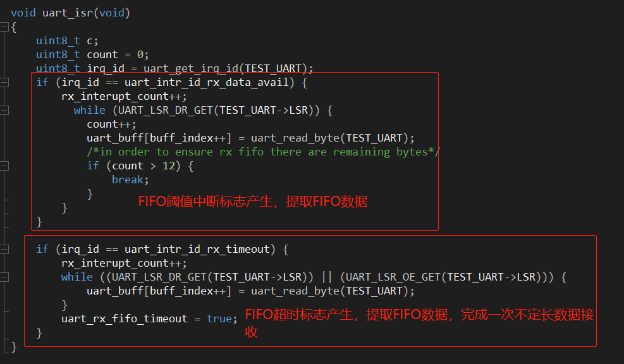Collapse the while loop containing UART_LSR_OE_GET
This screenshot has height=364, width=624.
(x=4, y=277)
